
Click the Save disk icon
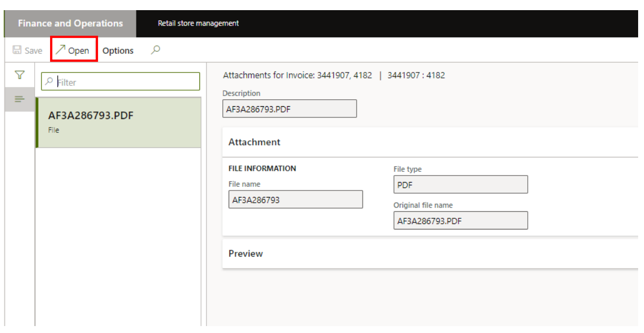point(17,51)
